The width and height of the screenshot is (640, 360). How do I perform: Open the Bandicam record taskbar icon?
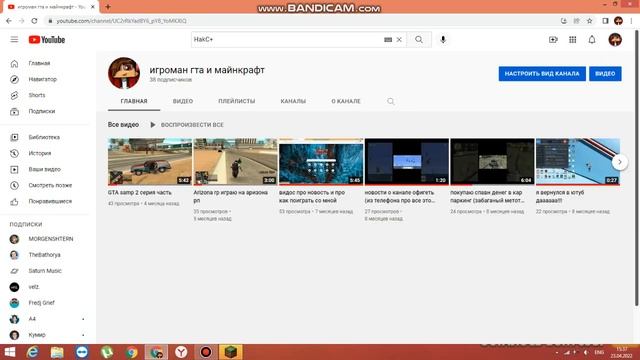(206, 352)
